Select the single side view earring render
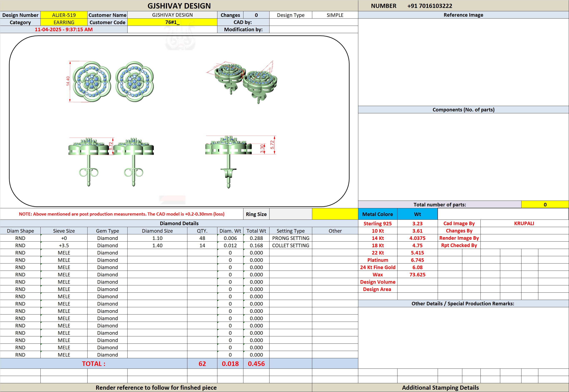The width and height of the screenshot is (569, 392). 241,162
